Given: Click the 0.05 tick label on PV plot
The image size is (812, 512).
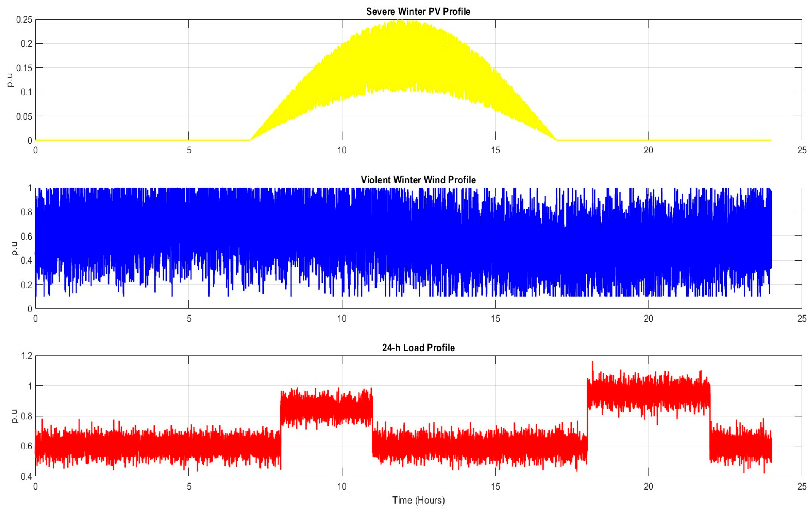Looking at the screenshot, I should click(24, 117).
